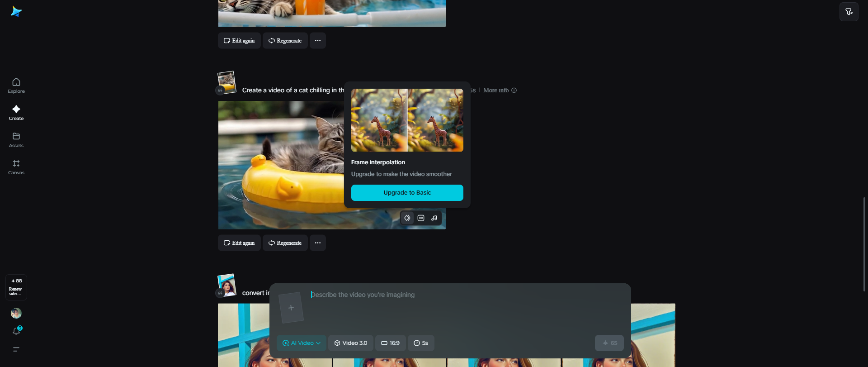
Task: Click the portrait prompt reference thumbnail
Action: tap(226, 285)
